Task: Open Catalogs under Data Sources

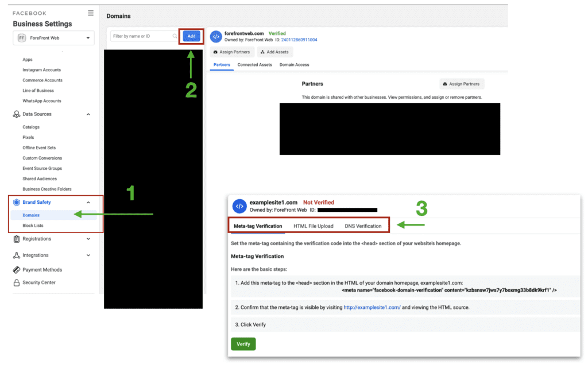Action: click(31, 127)
